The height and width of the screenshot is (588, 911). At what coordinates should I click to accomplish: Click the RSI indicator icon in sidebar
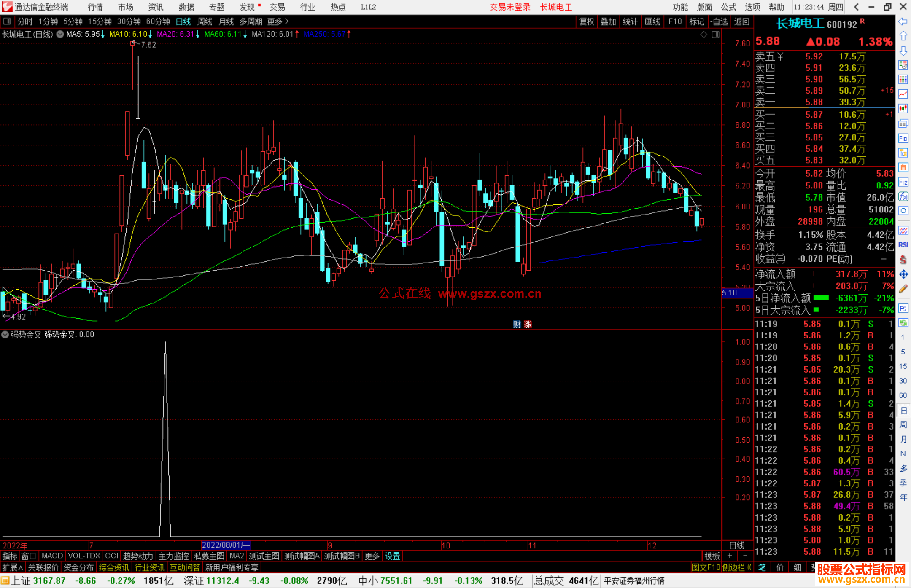[x=903, y=245]
